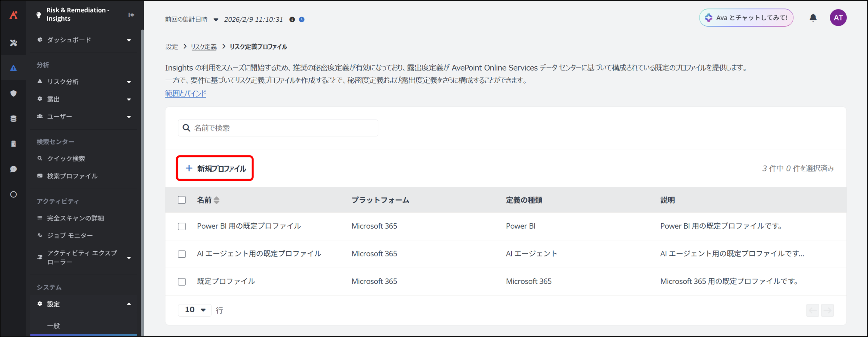This screenshot has width=868, height=337.
Task: Collapse the sidebar using the collapse icon
Action: (131, 15)
